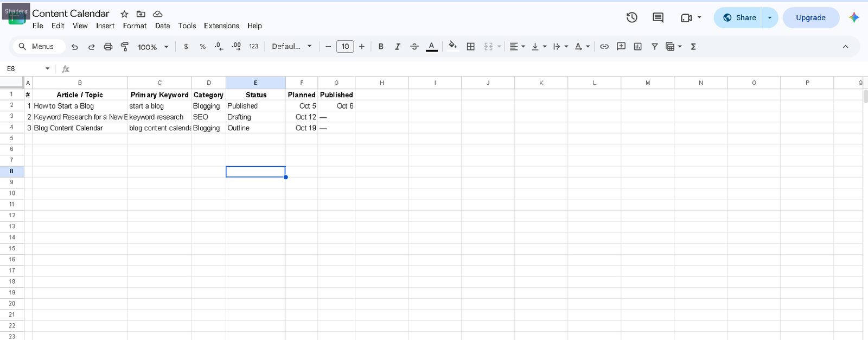Viewport: 868px width, 340px height.
Task: Select cell 'How to Start a Blog'
Action: (80, 106)
